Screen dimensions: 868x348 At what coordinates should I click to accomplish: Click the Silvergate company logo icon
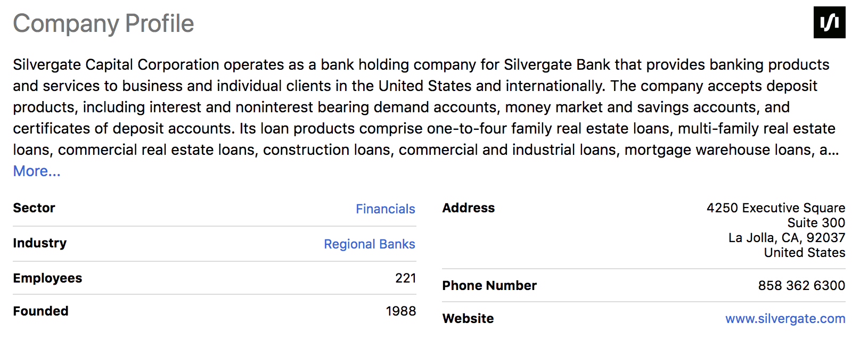pyautogui.click(x=829, y=22)
